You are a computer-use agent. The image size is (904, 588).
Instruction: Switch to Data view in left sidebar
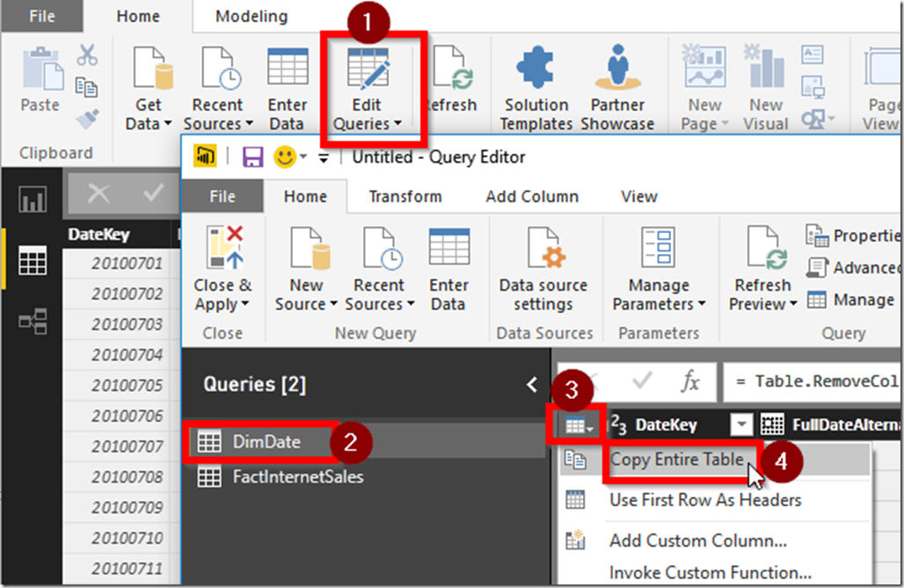click(33, 260)
